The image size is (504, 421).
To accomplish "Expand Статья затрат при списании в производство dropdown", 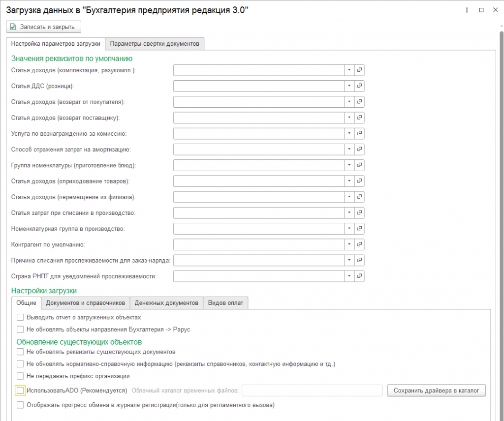I will 349,212.
